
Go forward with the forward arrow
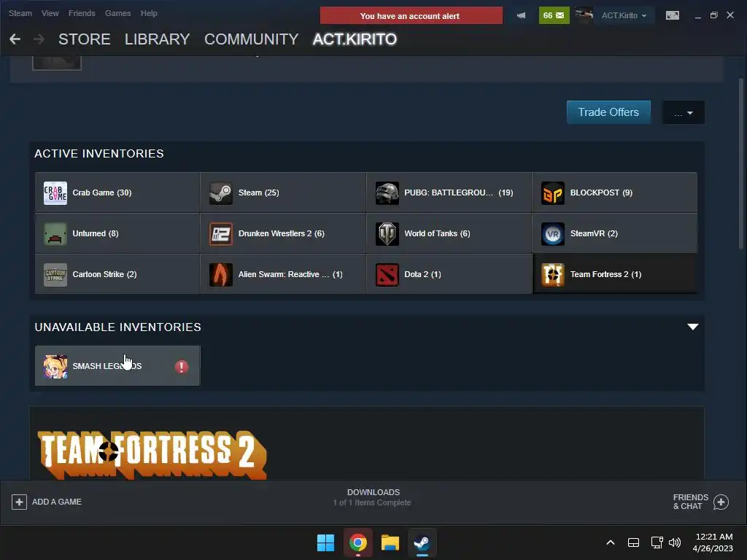pos(39,39)
